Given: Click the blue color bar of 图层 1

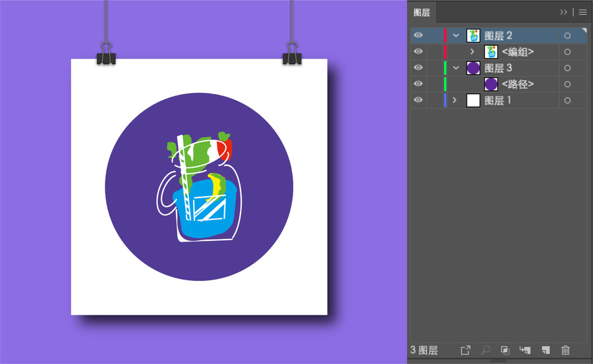Looking at the screenshot, I should (x=445, y=101).
